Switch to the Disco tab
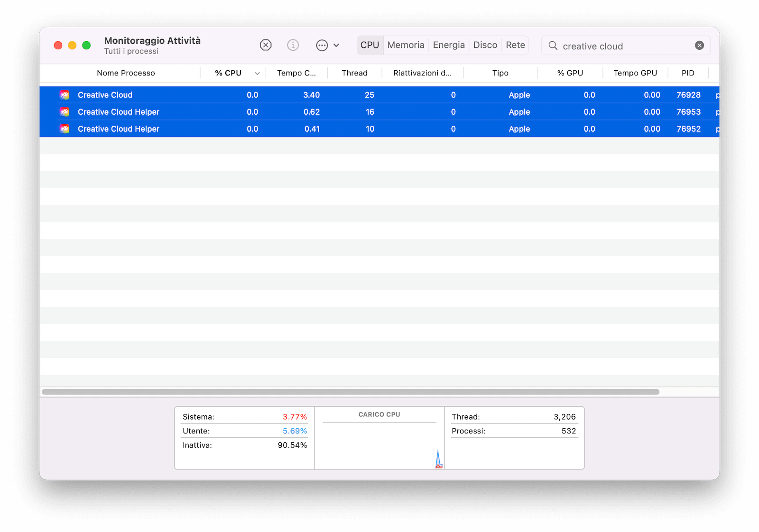This screenshot has width=759, height=532. click(485, 45)
